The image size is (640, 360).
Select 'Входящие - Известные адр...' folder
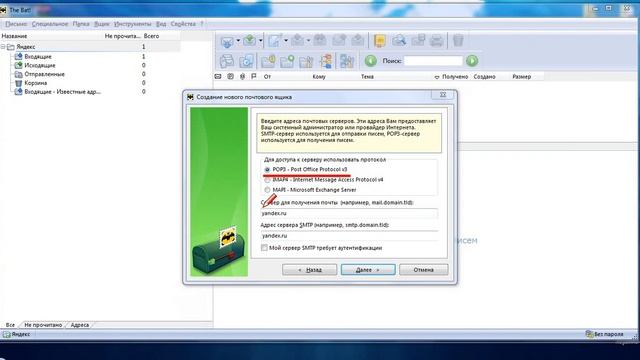pos(62,92)
